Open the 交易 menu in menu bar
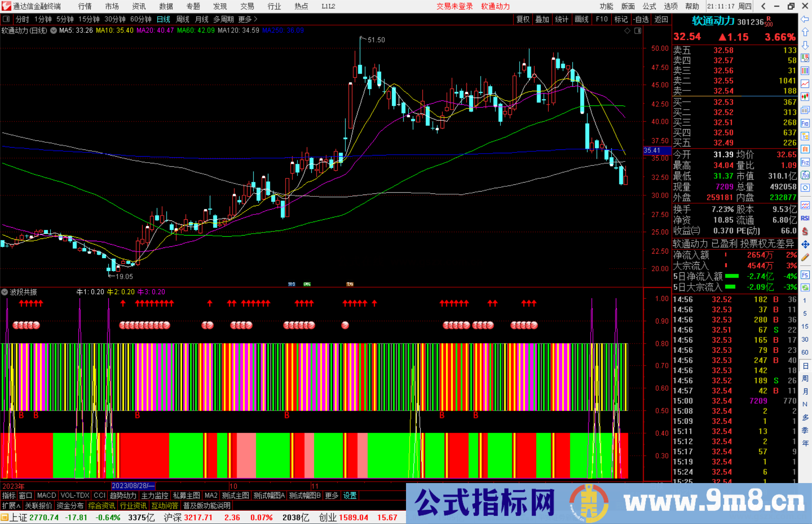 tap(247, 6)
